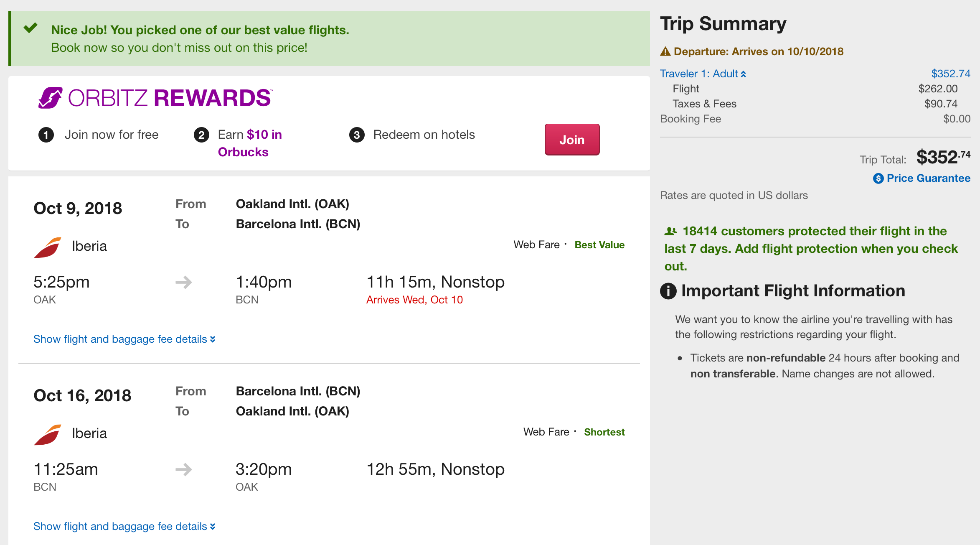Click the outbound flight arrow icon
The height and width of the screenshot is (545, 980).
[x=184, y=283]
